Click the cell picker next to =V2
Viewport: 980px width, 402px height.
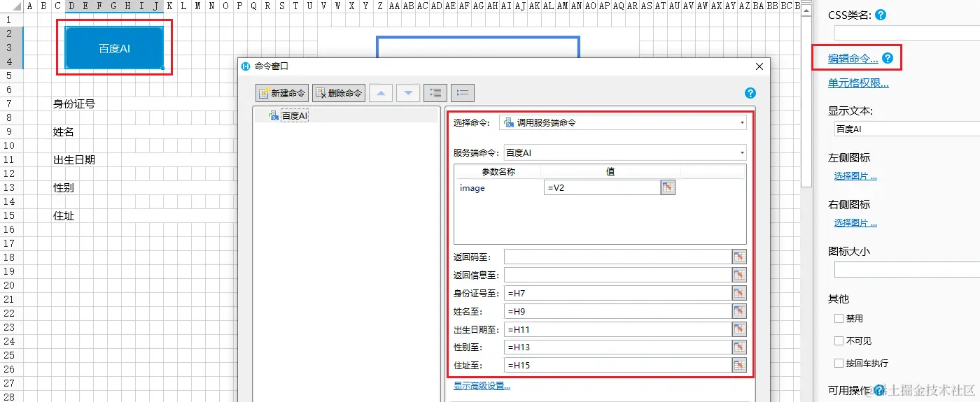click(668, 187)
